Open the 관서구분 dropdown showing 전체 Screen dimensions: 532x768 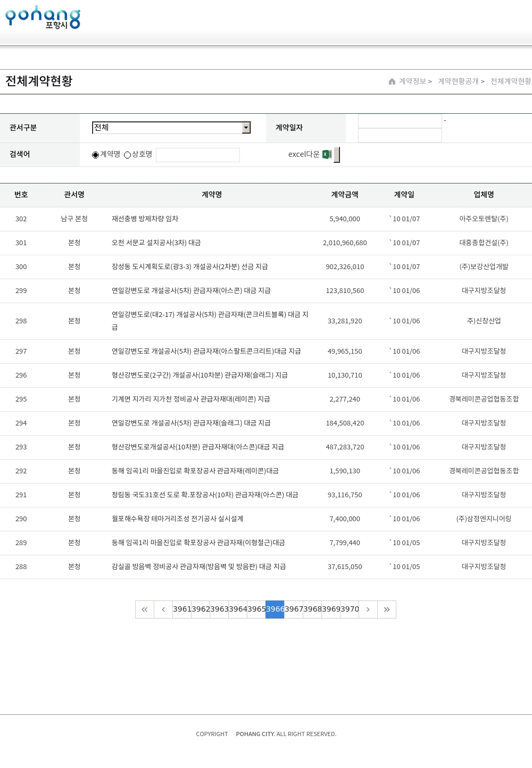(171, 128)
